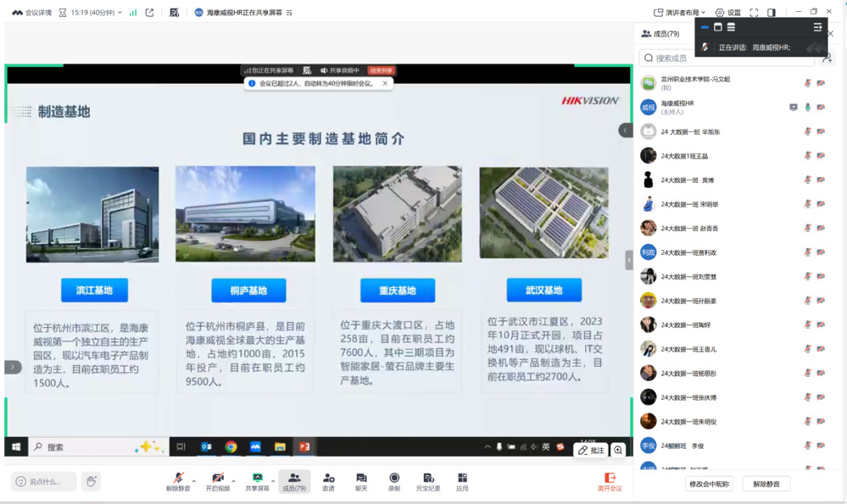Click the mic icon for 24大数据一班孙振豪

(807, 301)
